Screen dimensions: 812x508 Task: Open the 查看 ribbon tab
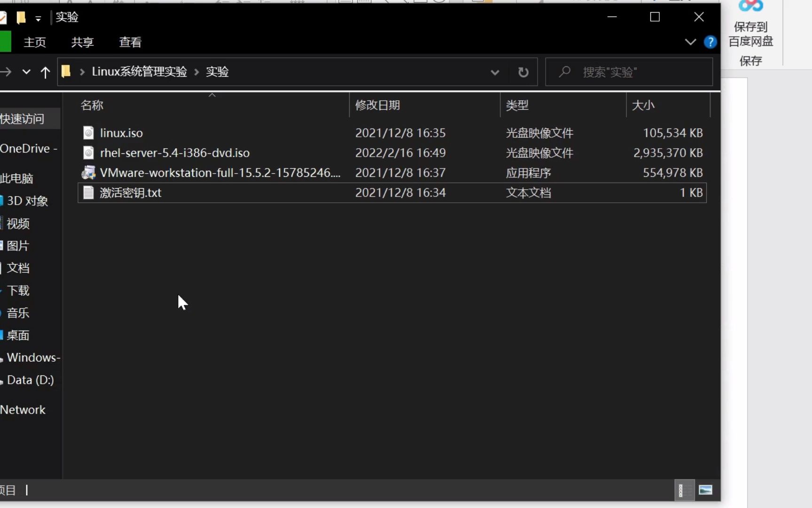click(130, 42)
